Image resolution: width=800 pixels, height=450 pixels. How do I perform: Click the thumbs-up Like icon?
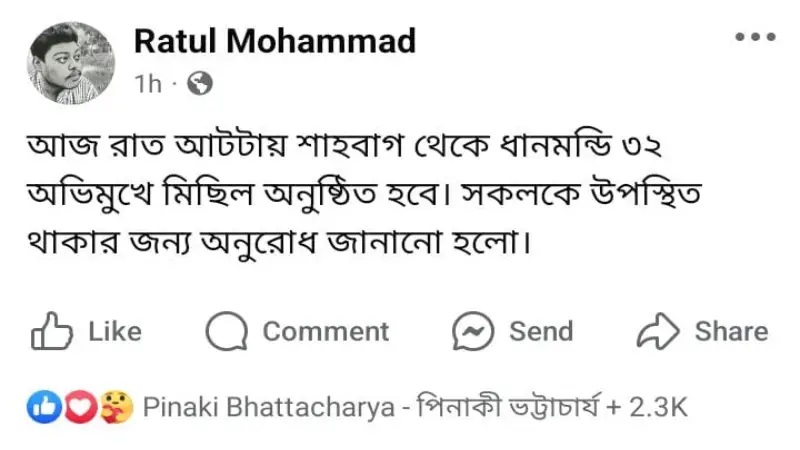[52, 331]
